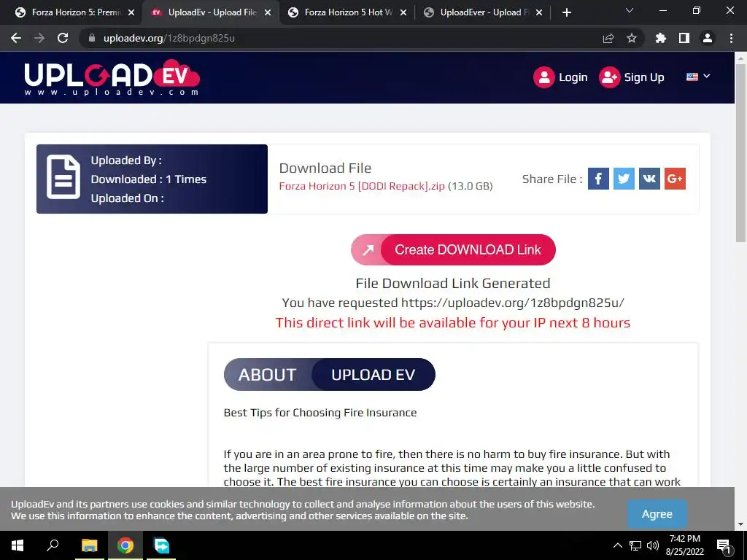Open network icon in system tray
Image resolution: width=747 pixels, height=560 pixels.
tap(635, 545)
